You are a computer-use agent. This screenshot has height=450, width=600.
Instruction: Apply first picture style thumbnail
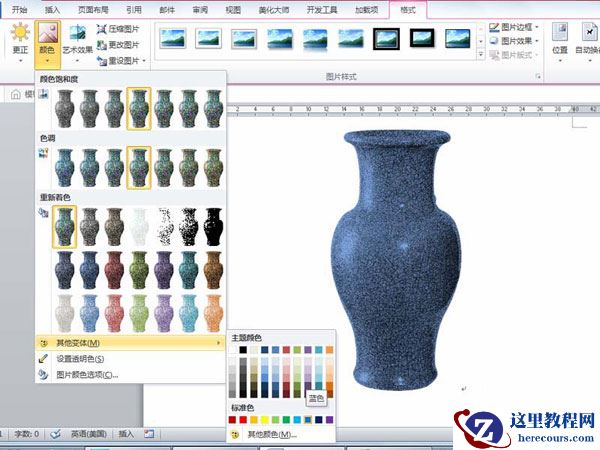tap(173, 38)
